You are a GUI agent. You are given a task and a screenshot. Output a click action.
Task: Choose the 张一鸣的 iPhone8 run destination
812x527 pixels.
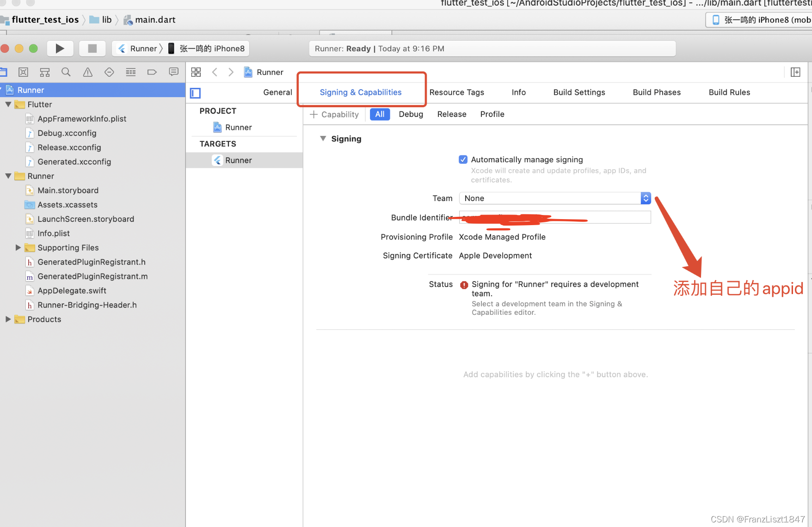pyautogui.click(x=207, y=49)
